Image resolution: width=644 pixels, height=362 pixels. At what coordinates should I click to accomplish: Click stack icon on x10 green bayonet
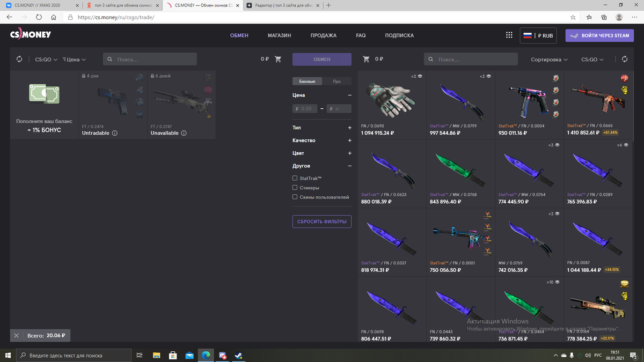[558, 282]
